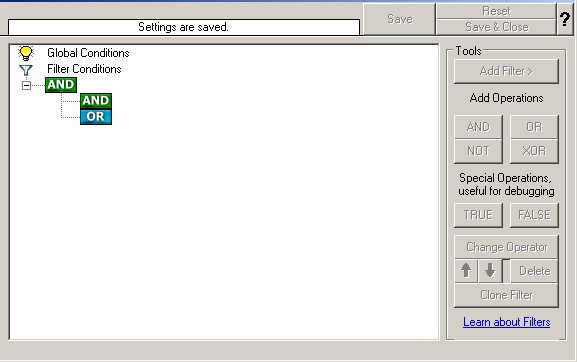
Task: Click the funnel Filter Conditions icon
Action: (26, 70)
